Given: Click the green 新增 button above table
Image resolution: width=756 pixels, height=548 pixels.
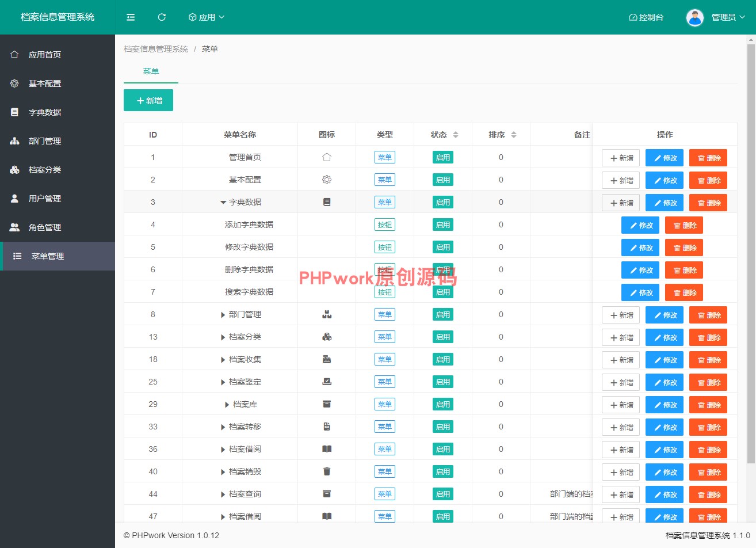Looking at the screenshot, I should [x=148, y=101].
